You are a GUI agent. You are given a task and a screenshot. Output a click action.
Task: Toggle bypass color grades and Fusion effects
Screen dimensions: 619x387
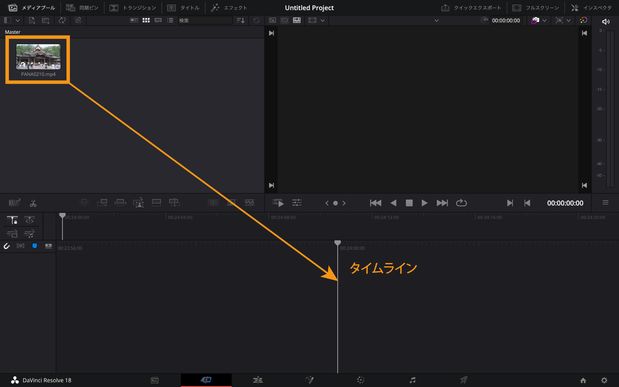535,20
